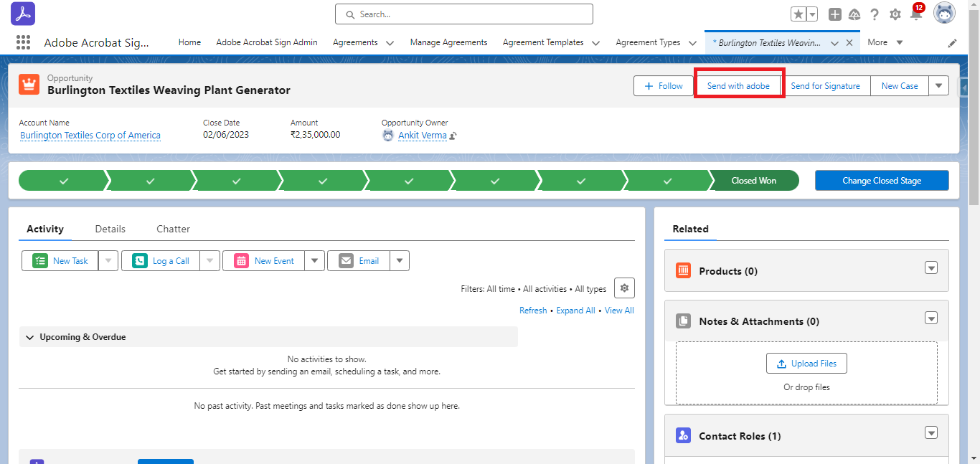Click the Upload Files button
This screenshot has width=980, height=464.
(x=806, y=364)
